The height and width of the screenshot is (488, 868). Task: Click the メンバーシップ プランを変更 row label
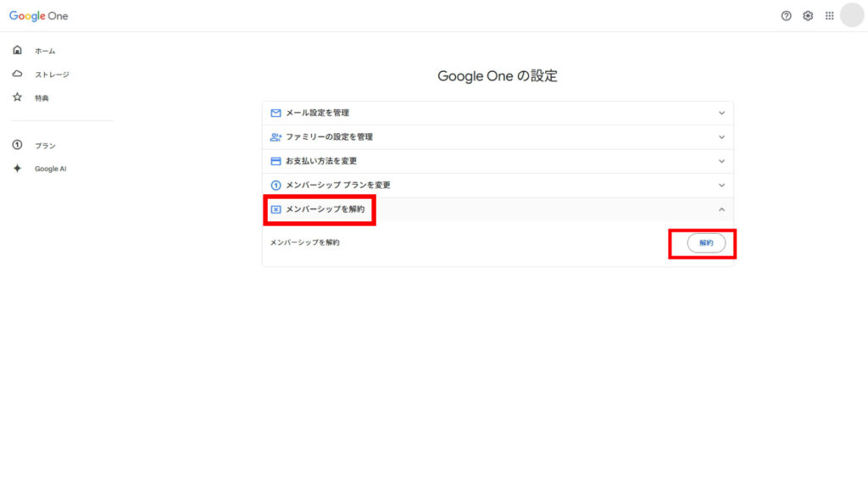(x=338, y=186)
